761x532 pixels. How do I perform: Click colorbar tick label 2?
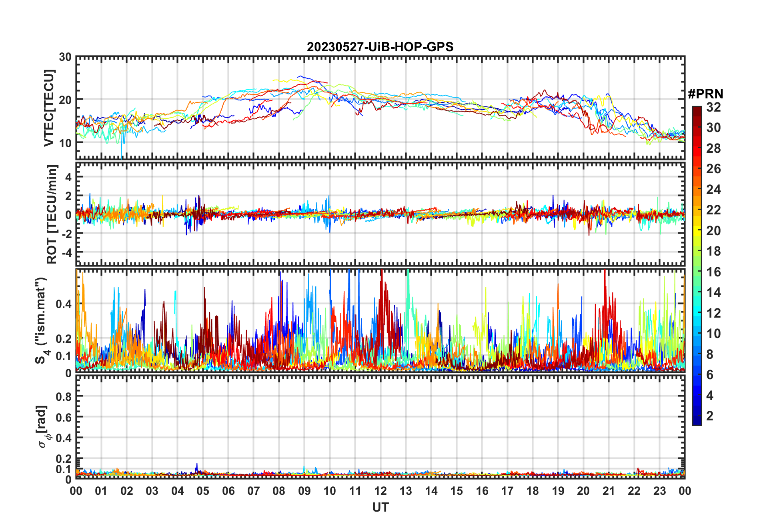click(710, 416)
